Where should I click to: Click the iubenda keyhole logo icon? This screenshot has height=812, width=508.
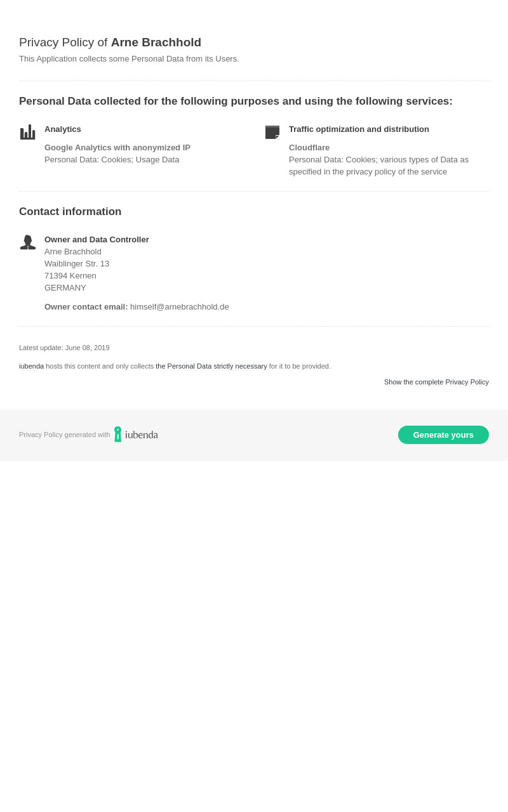(117, 435)
